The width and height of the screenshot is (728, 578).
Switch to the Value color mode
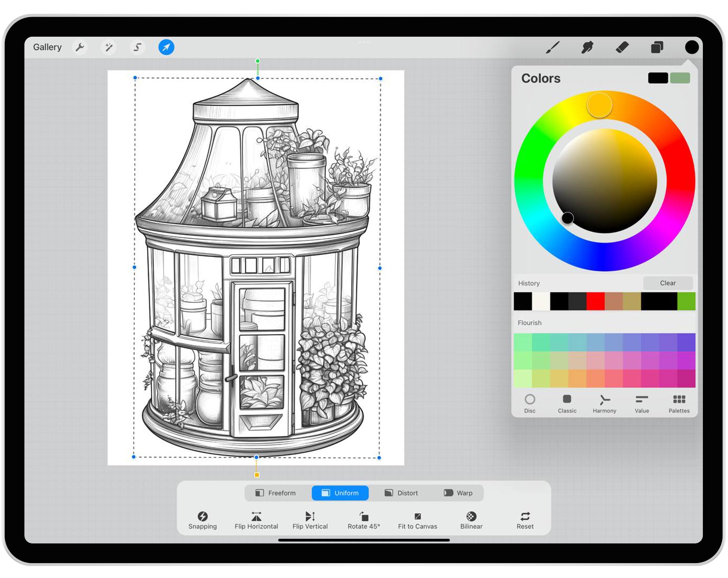[x=641, y=404]
